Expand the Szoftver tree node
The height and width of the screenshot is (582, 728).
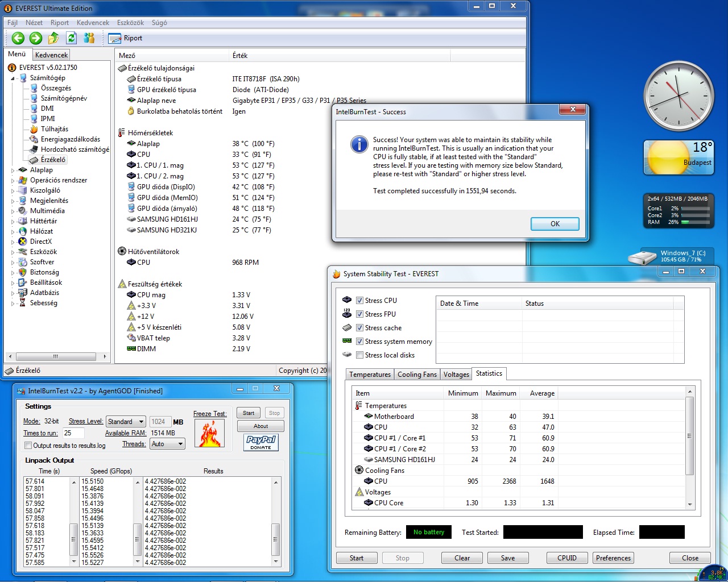click(x=13, y=262)
